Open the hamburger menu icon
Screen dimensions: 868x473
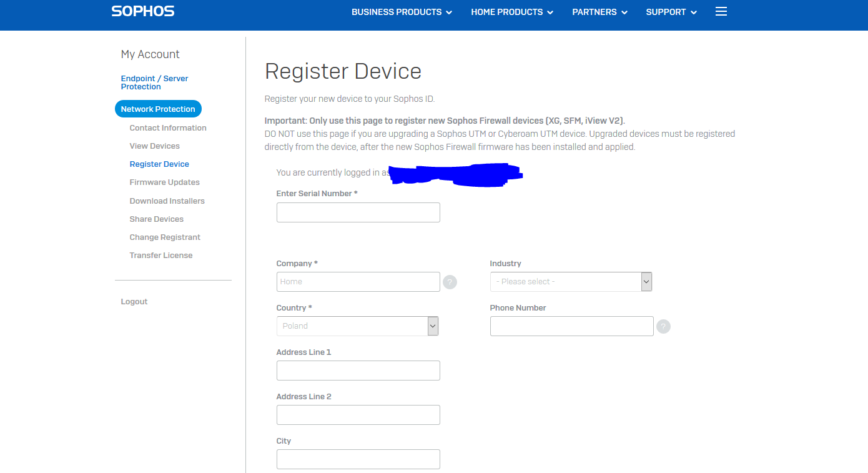coord(721,12)
